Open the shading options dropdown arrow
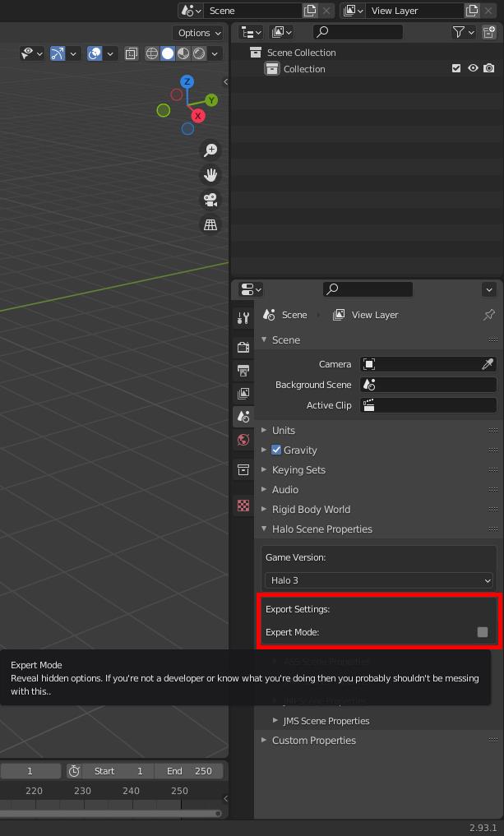This screenshot has height=836, width=504. coord(215,53)
